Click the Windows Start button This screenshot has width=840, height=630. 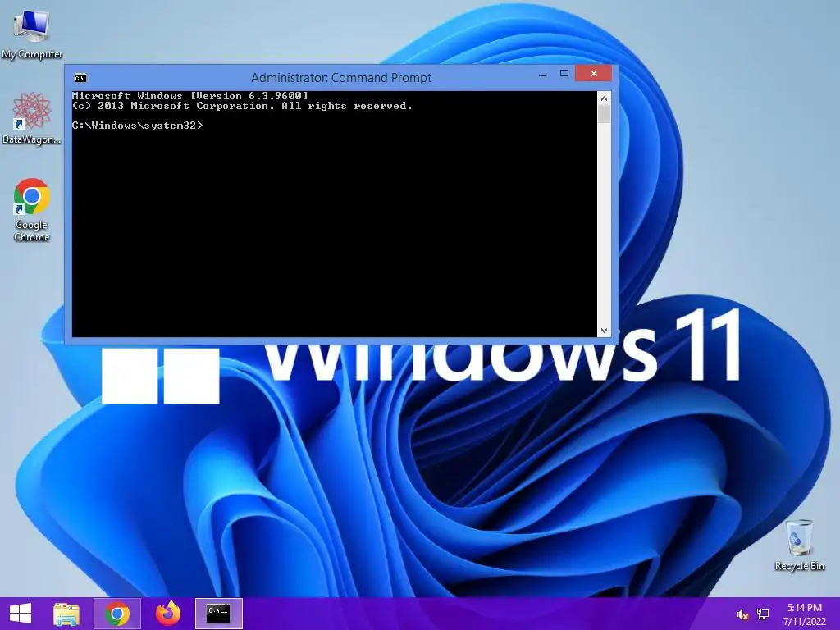click(x=21, y=614)
